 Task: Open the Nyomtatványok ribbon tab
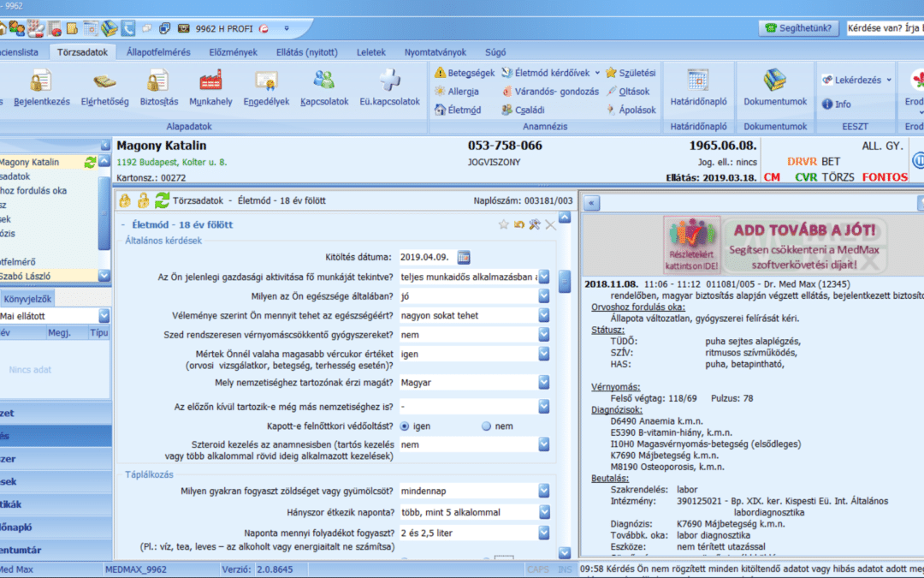[434, 52]
